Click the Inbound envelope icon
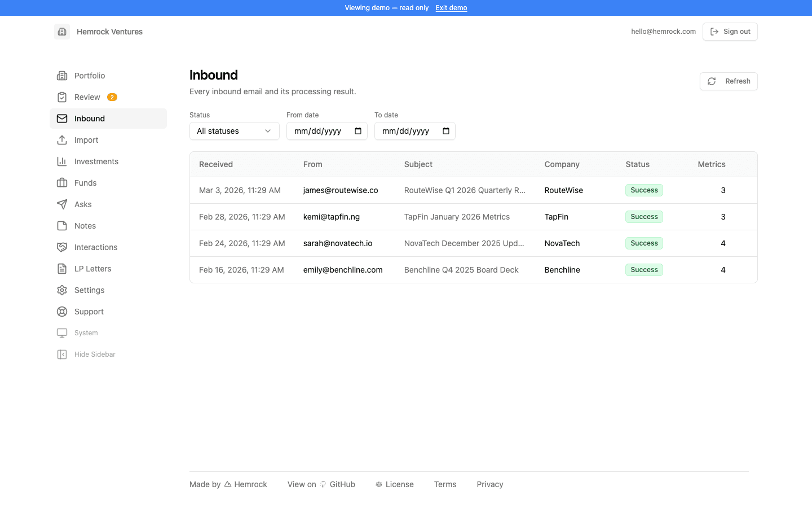The height and width of the screenshot is (508, 812). click(x=62, y=119)
